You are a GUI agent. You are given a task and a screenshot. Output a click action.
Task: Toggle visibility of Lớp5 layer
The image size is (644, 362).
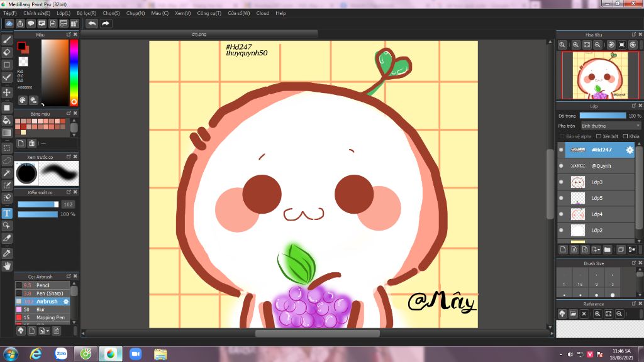point(561,198)
